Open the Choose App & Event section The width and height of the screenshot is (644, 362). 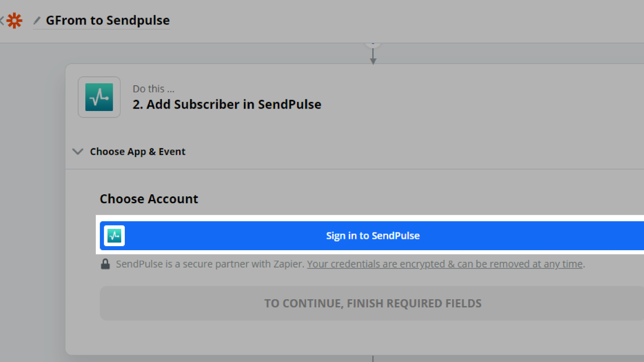(x=137, y=152)
